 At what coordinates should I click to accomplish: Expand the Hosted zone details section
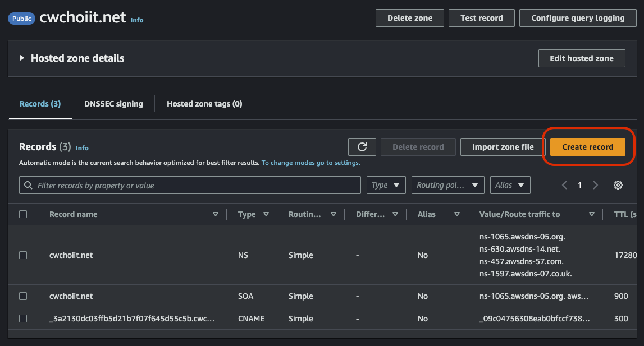click(x=22, y=58)
